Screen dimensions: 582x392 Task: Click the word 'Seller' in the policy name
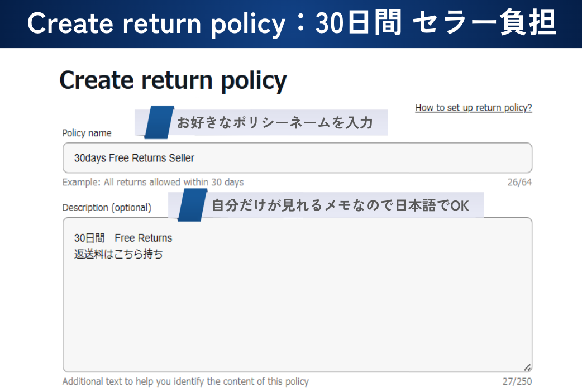pyautogui.click(x=182, y=158)
